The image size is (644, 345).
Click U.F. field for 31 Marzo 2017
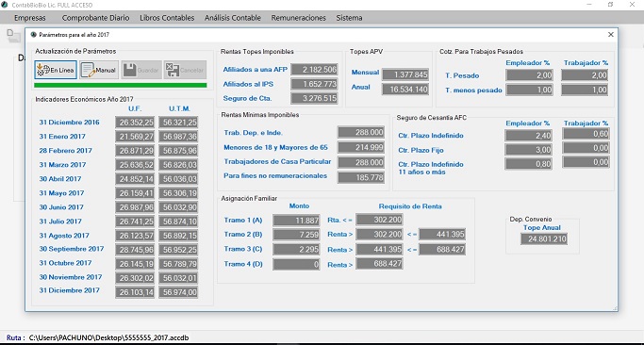[135, 165]
